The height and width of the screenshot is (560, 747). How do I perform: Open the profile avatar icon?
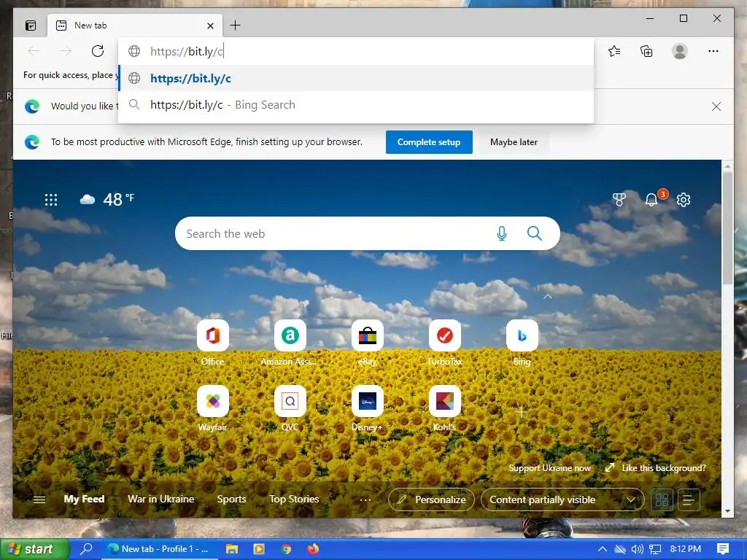click(x=679, y=51)
